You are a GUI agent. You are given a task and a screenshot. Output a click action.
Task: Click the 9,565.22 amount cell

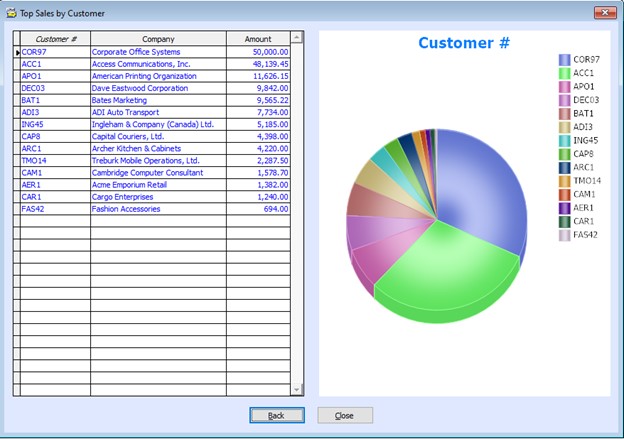click(x=257, y=100)
